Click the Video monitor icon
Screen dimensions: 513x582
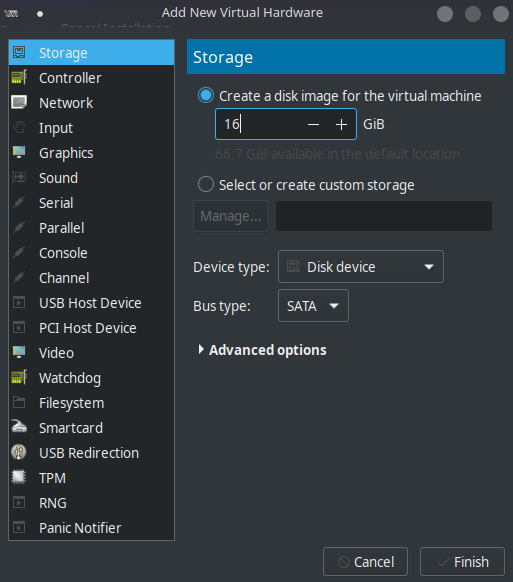(19, 353)
